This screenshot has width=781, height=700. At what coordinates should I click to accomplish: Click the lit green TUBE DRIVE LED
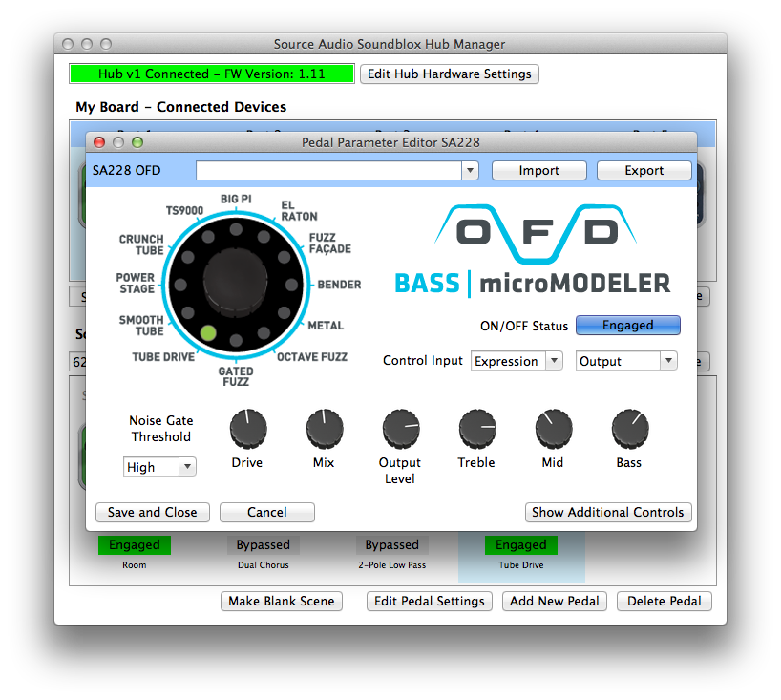click(208, 333)
